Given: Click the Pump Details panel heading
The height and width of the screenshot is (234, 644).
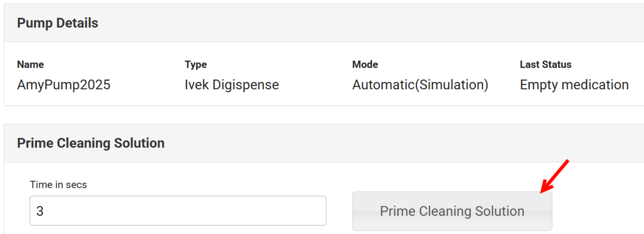Looking at the screenshot, I should [58, 23].
